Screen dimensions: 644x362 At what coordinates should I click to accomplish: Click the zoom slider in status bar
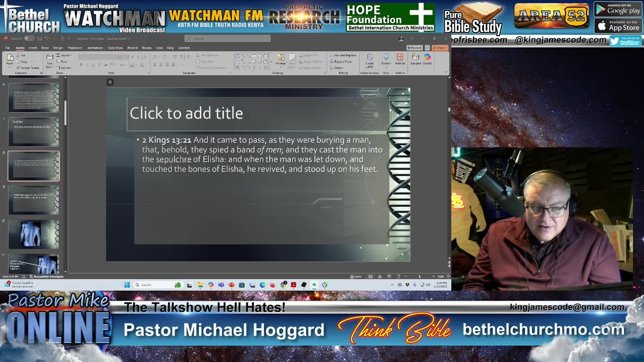420,277
